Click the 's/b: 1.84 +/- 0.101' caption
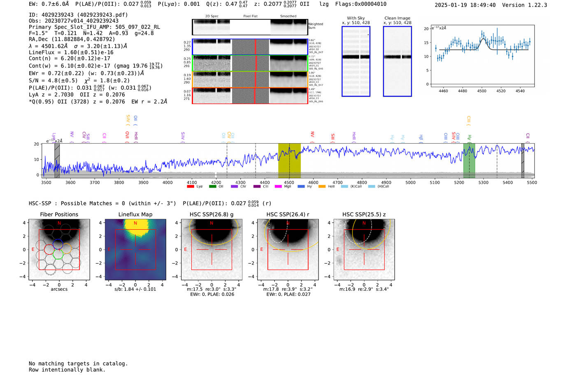Image resolution: width=576 pixels, height=392 pixels. 135,289
